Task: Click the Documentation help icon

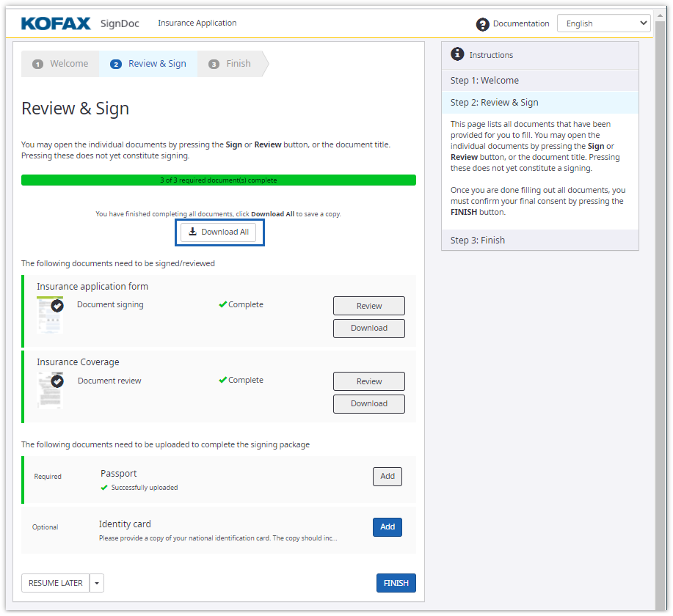Action: pyautogui.click(x=482, y=24)
